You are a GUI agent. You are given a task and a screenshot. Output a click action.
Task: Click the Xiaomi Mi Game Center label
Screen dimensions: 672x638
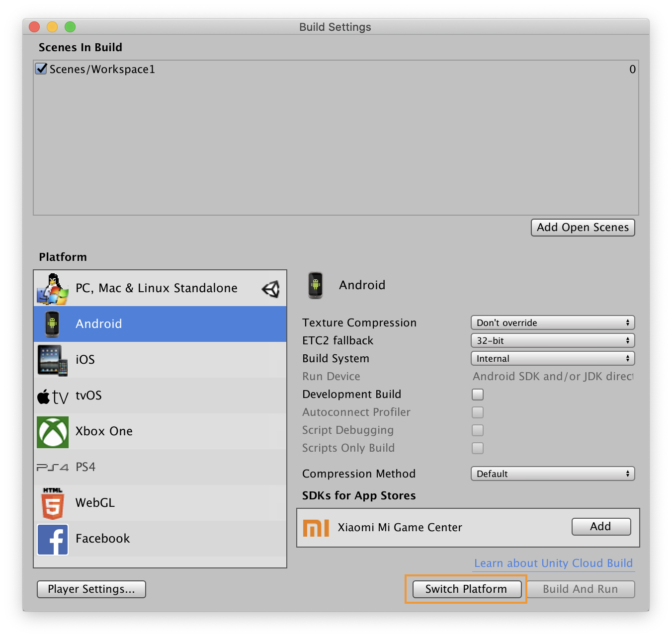pyautogui.click(x=400, y=528)
